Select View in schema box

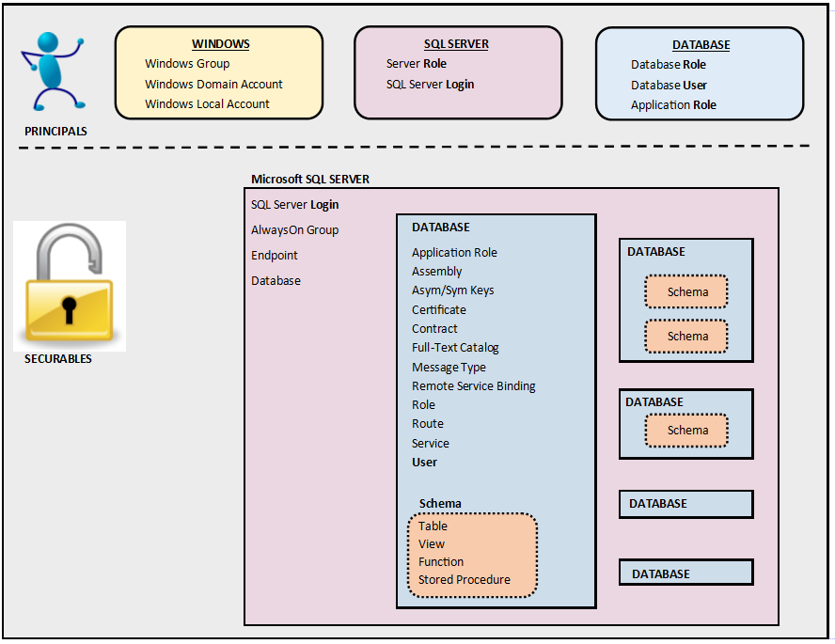(x=432, y=544)
